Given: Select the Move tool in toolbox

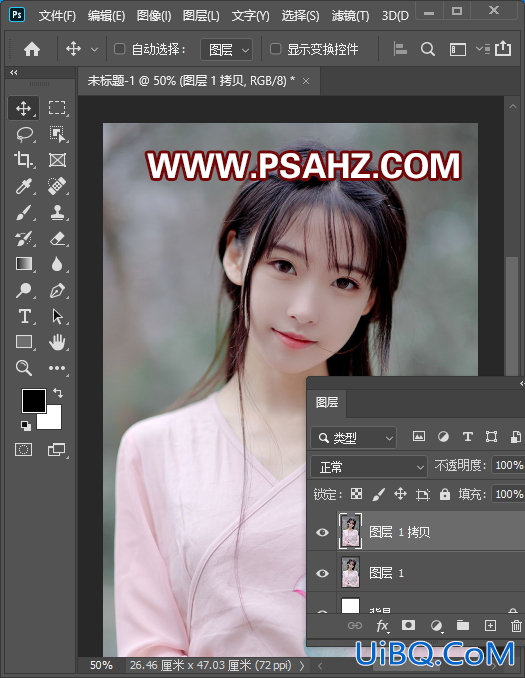Looking at the screenshot, I should tap(23, 108).
